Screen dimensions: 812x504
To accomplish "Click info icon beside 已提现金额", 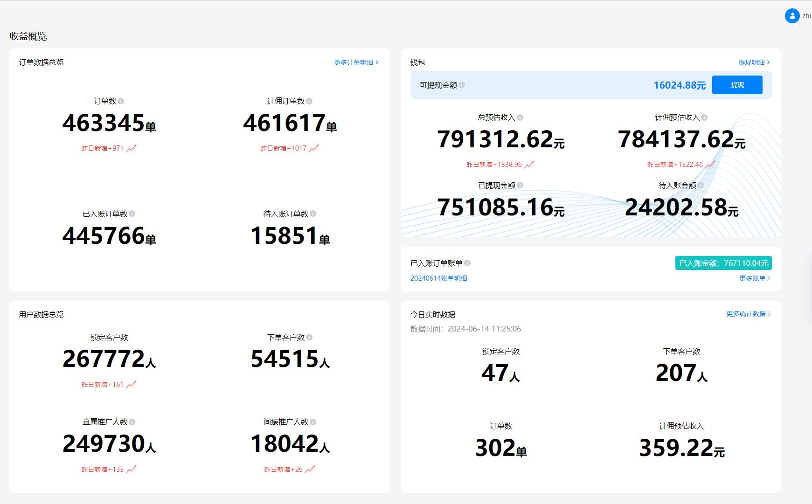I will pyautogui.click(x=520, y=185).
